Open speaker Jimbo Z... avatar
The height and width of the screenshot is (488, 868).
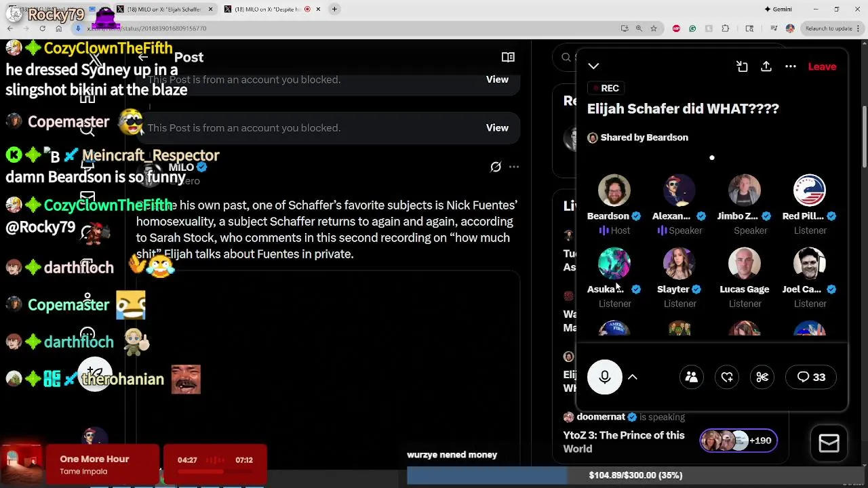[745, 190]
